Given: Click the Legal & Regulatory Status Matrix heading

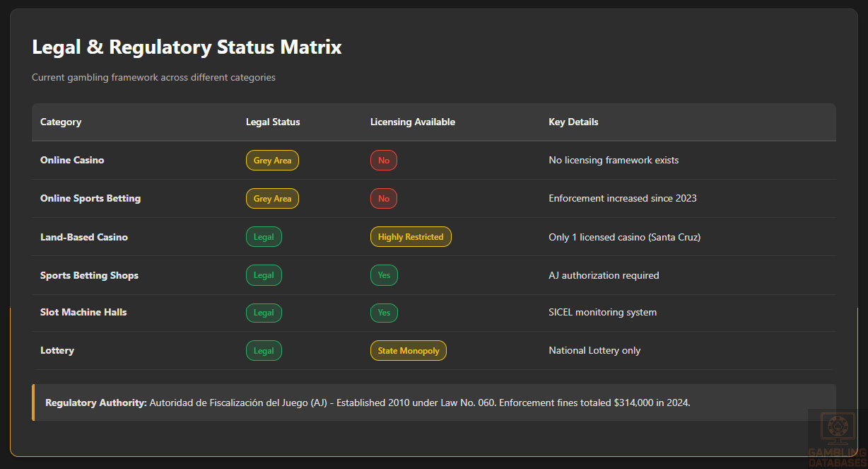Looking at the screenshot, I should (x=187, y=47).
